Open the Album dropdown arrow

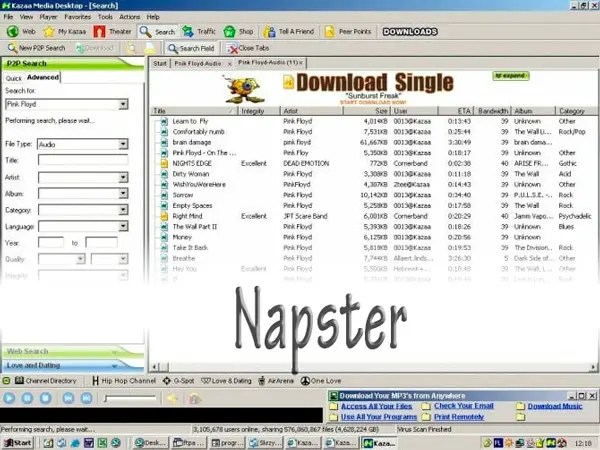coord(123,194)
